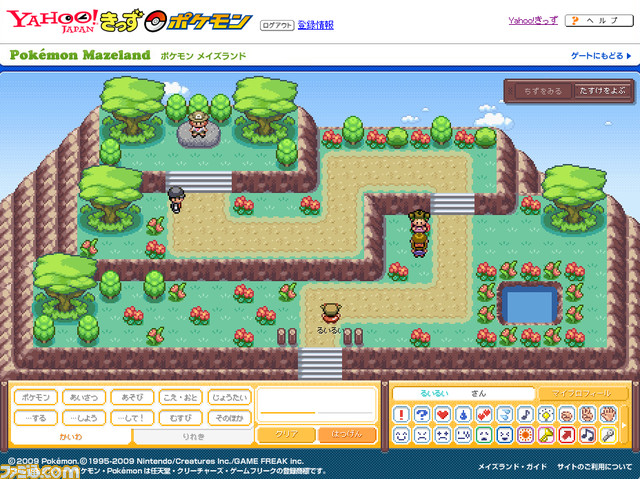Open the じょうたい phrase category

point(229,397)
